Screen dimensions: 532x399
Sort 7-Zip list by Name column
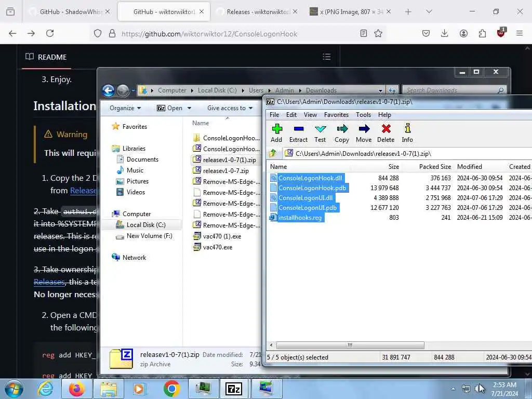pos(278,167)
